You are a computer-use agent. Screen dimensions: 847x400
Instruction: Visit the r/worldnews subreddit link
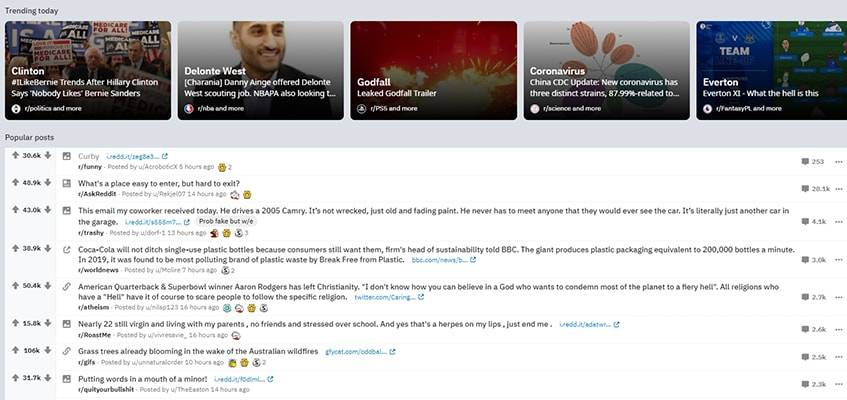click(98, 270)
